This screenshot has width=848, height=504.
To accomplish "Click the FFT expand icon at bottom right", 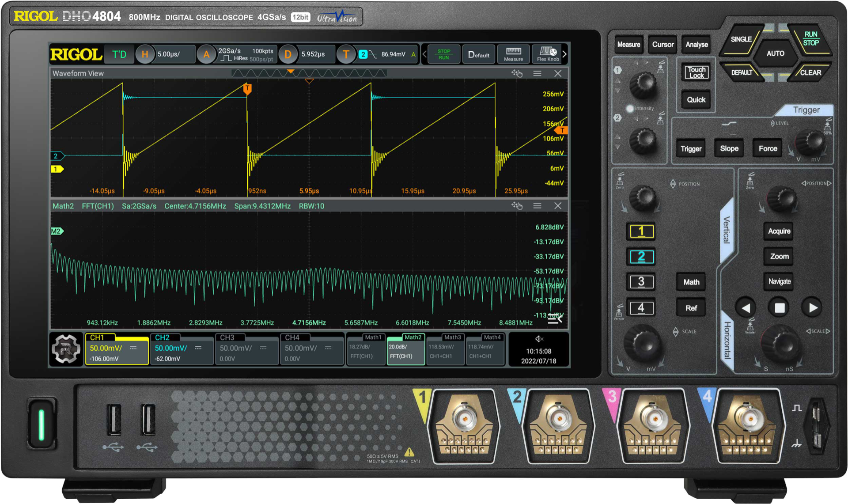I will click(x=555, y=319).
